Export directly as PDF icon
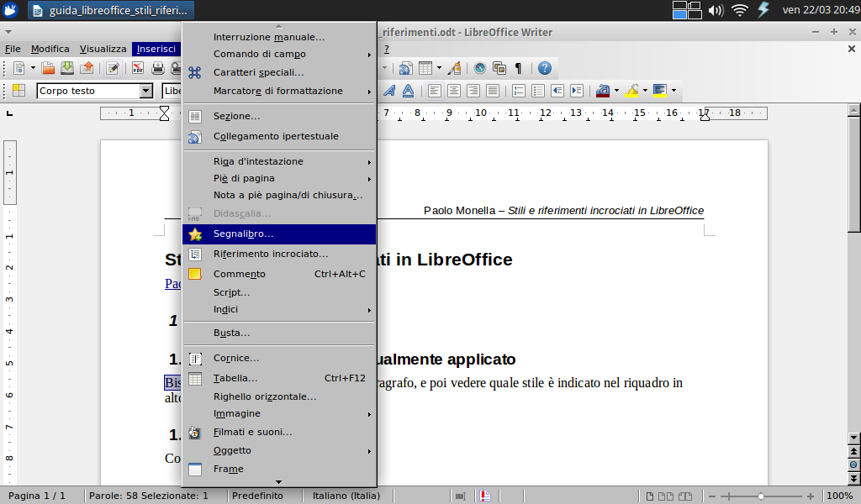Screen dimensions: 861x504 138,68
